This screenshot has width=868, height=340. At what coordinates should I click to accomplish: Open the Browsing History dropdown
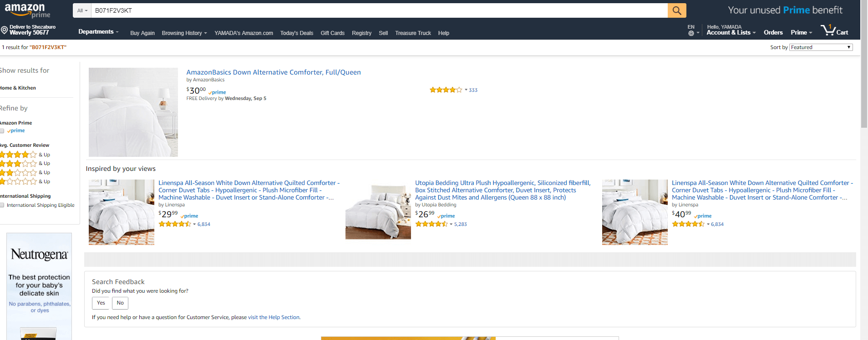(x=184, y=33)
